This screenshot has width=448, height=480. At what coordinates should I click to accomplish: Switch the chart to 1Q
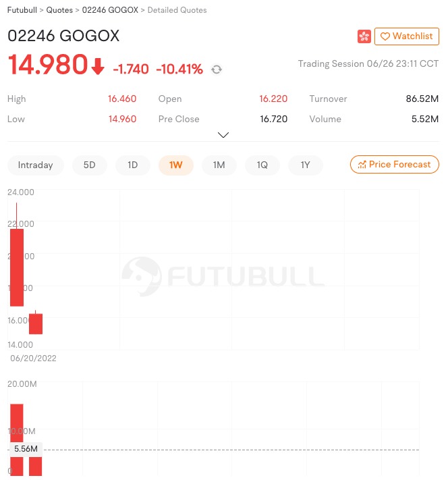click(262, 165)
